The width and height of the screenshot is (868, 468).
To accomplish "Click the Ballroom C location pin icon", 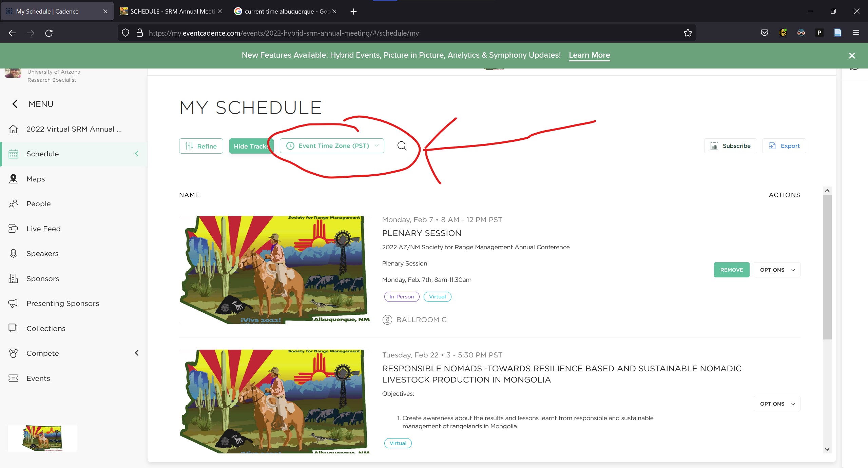I will click(x=387, y=320).
